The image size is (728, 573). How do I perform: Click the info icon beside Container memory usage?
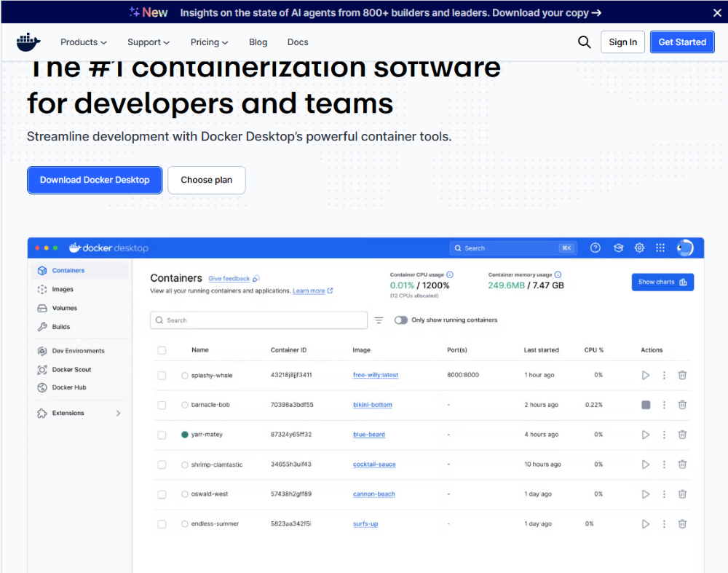pos(558,274)
